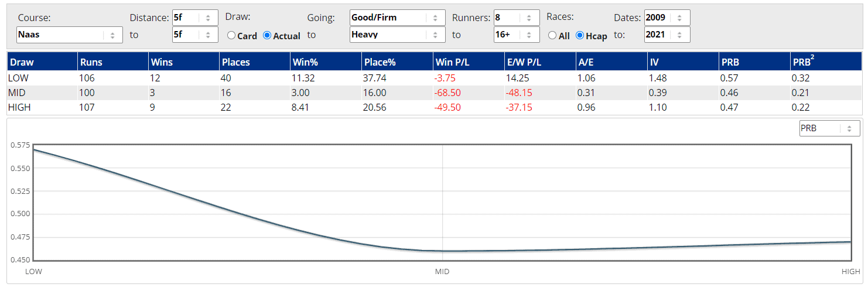Open the Course dropdown showing Naas
Screen dimensions: 868x287
tap(69, 35)
